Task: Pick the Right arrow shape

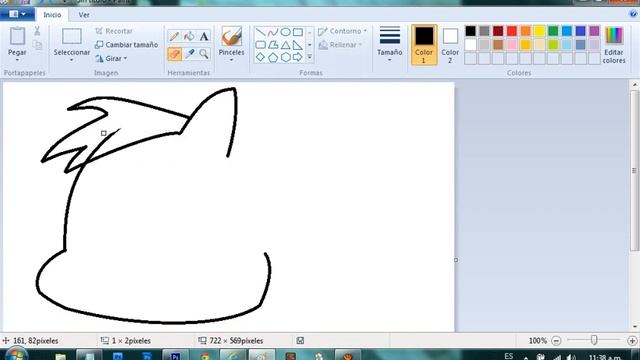Action: (x=298, y=57)
